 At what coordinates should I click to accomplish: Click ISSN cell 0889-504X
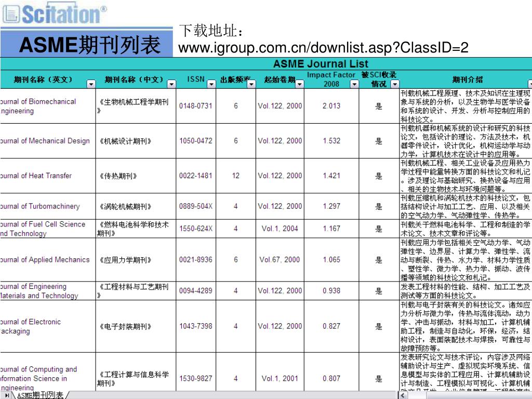click(196, 206)
